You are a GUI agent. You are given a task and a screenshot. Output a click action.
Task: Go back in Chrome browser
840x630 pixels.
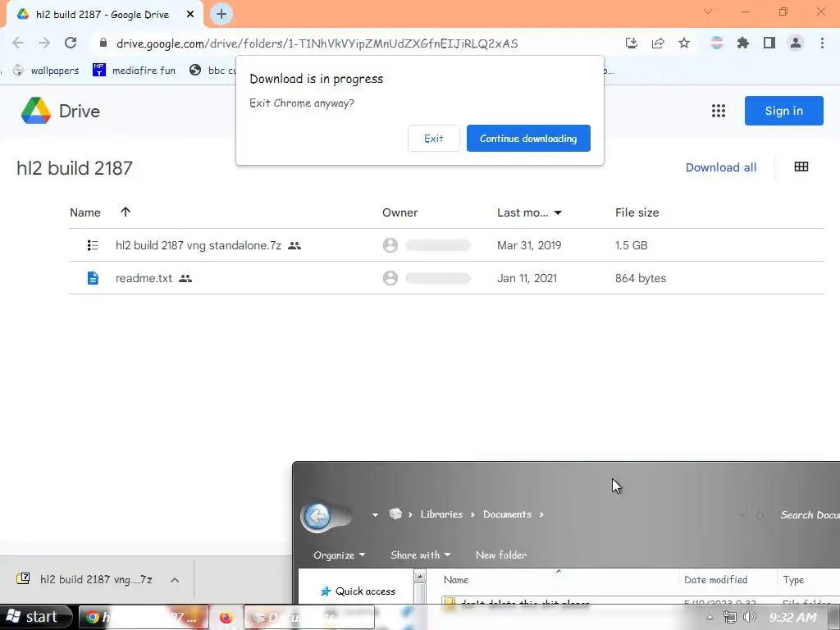(x=18, y=43)
